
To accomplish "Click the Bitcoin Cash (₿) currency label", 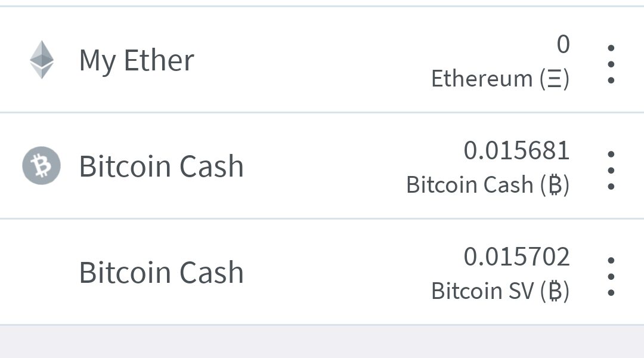I will pyautogui.click(x=487, y=185).
